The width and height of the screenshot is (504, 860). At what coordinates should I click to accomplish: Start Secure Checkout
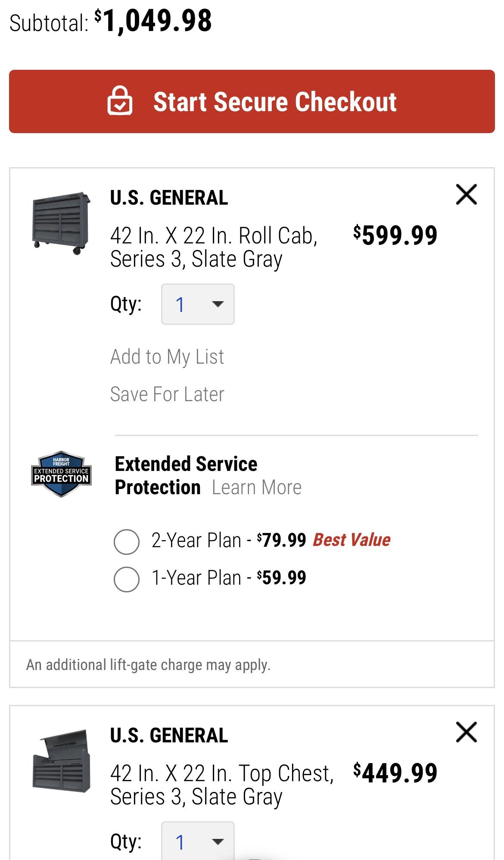(x=252, y=102)
